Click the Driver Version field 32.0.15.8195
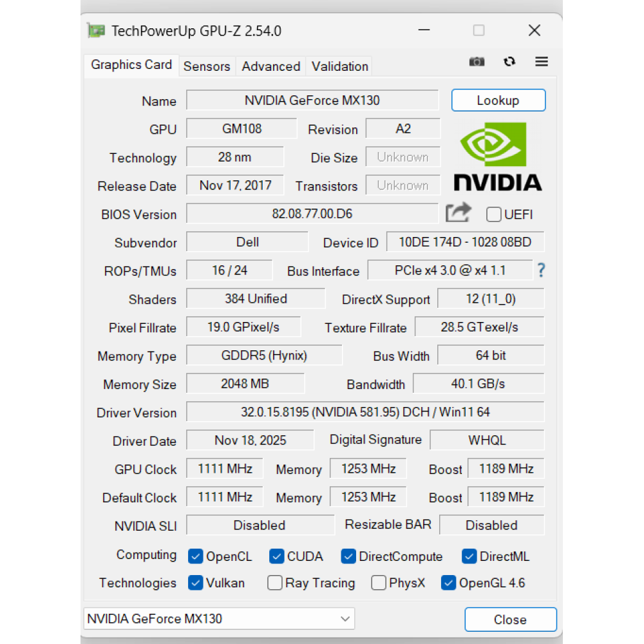Viewport: 644px width, 644px height. tap(365, 412)
